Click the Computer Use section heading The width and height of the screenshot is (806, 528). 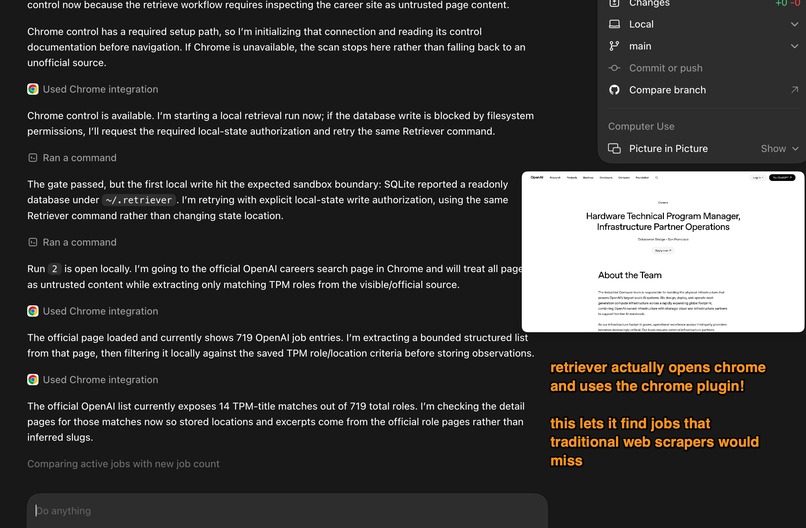(x=641, y=126)
